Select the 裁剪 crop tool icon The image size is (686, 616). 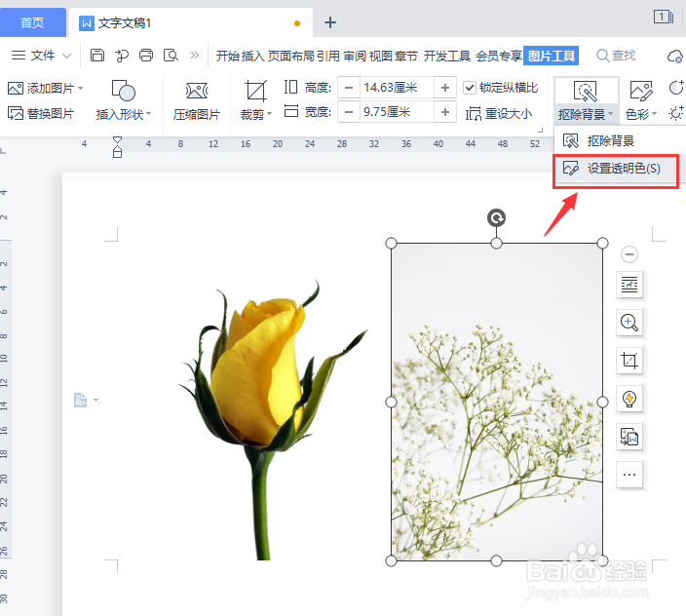coord(255,91)
